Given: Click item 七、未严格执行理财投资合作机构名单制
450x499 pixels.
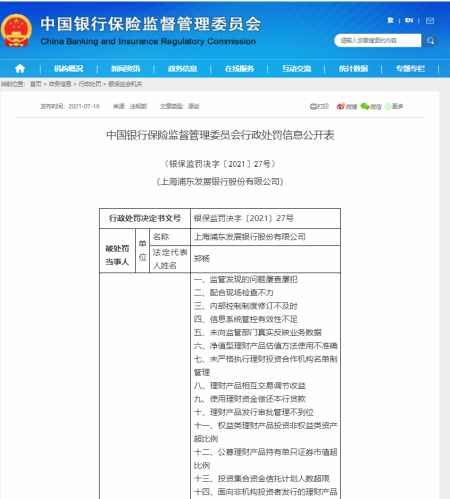Looking at the screenshot, I should click(x=265, y=359).
